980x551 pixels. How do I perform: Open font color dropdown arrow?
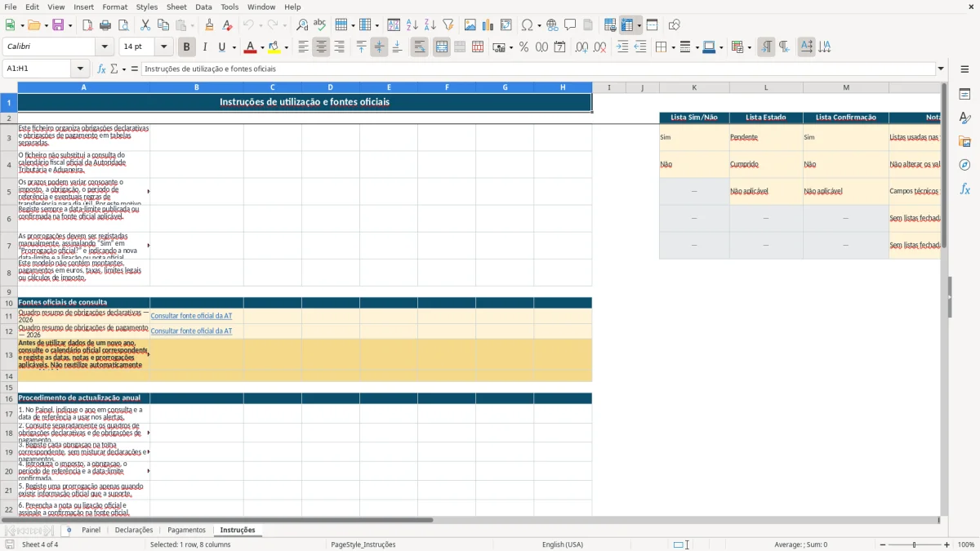tap(262, 47)
